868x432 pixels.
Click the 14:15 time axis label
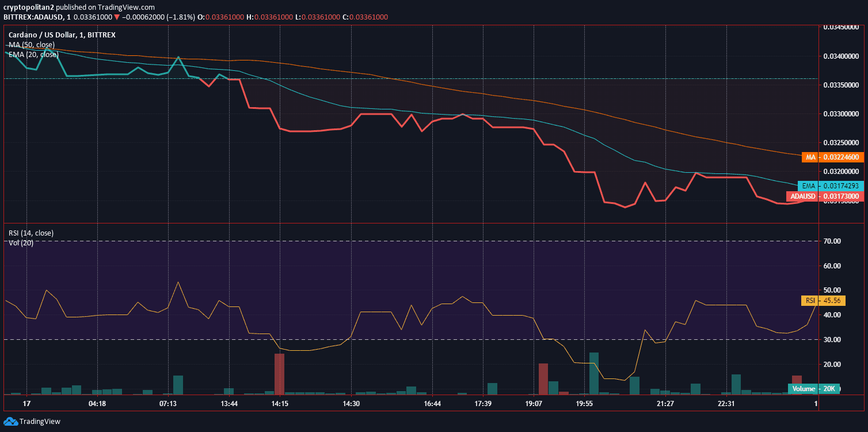(280, 404)
